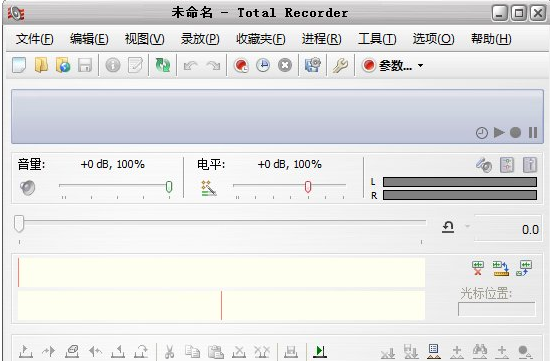Open the 进程(R) menu
Viewport: 550px width, 361px height.
[322, 39]
